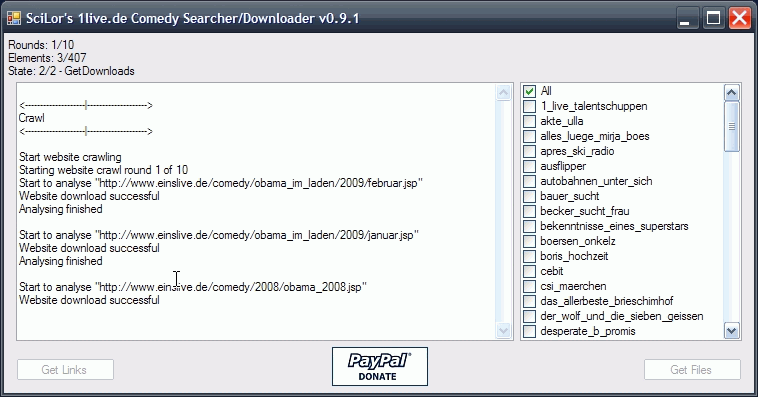Click the Get Links button

[x=65, y=369]
